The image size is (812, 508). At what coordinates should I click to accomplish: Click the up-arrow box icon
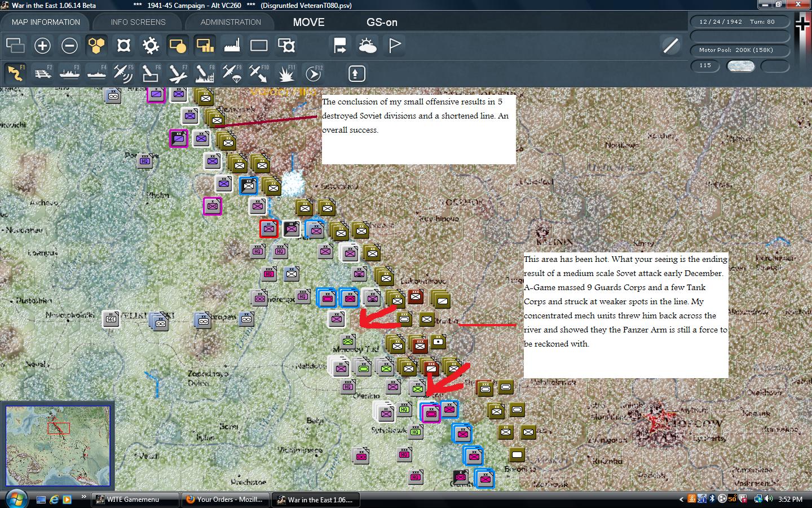(x=356, y=73)
